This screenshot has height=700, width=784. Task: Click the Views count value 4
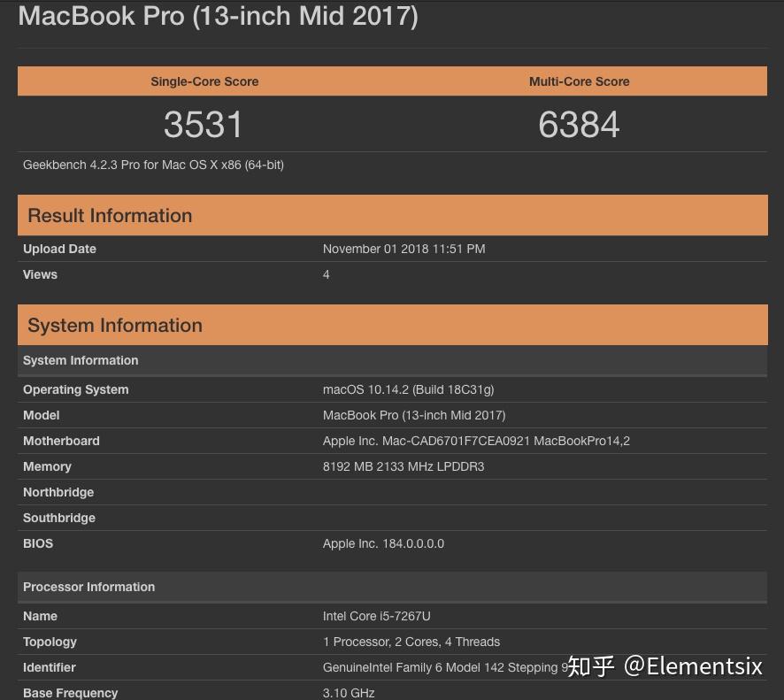[326, 274]
